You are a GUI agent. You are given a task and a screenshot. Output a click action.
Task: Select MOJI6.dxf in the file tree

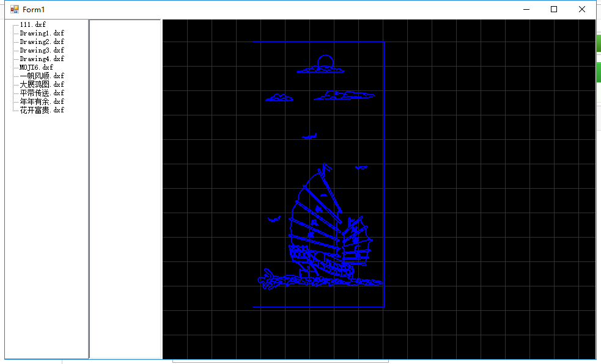[36, 67]
